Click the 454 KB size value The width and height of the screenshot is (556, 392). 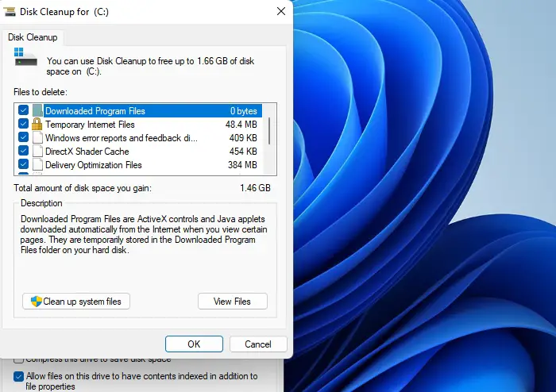pos(243,152)
